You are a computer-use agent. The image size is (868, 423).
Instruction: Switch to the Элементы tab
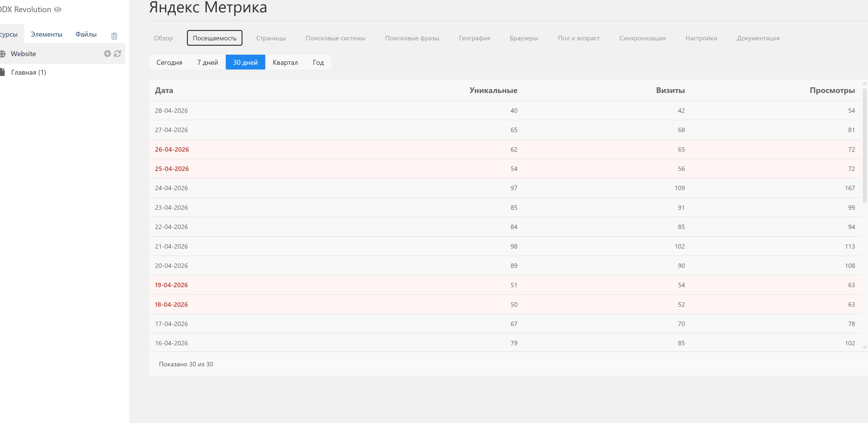pyautogui.click(x=46, y=34)
